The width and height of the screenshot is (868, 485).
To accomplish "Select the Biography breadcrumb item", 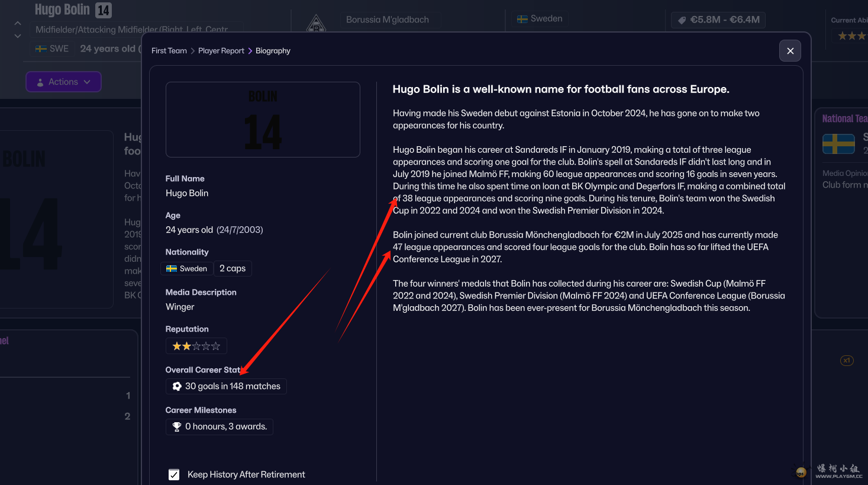I will point(273,51).
